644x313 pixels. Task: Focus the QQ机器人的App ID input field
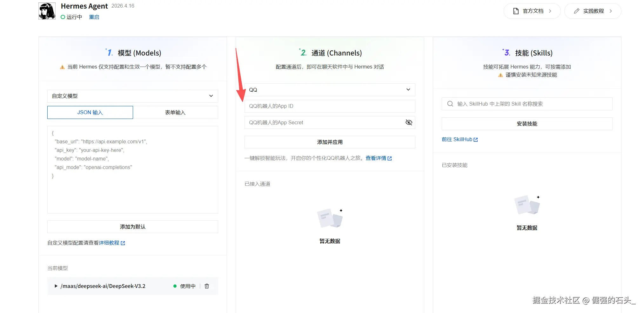tap(330, 106)
